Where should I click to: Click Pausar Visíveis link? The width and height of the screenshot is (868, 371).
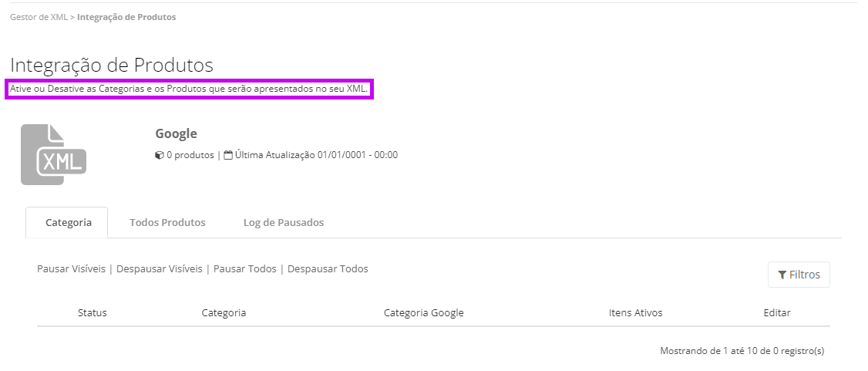71,268
